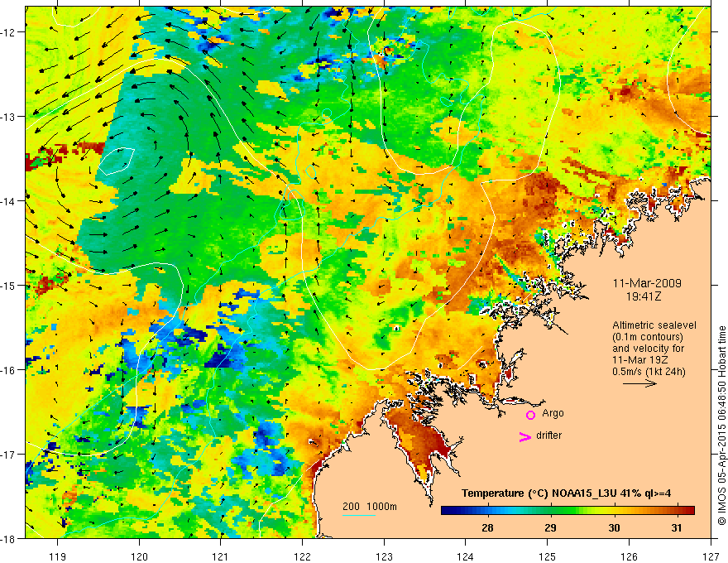Click the '(0.1m contours)' caption line
Image resolution: width=728 pixels, height=563 pixels.
(648, 337)
